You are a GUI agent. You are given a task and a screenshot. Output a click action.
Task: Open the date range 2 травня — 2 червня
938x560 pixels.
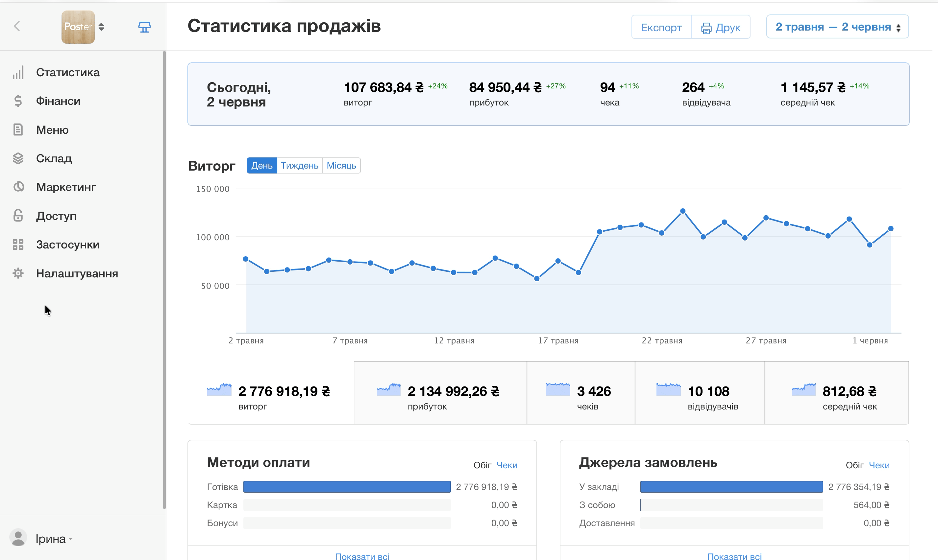(x=837, y=27)
